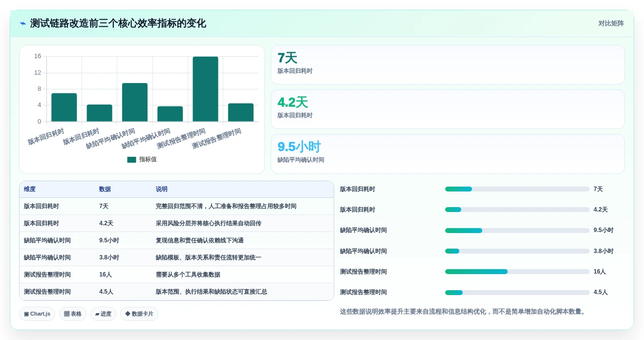
Task: Click the page title 测试链路改造前三个核心效率指标的变化
Action: [x=118, y=23]
